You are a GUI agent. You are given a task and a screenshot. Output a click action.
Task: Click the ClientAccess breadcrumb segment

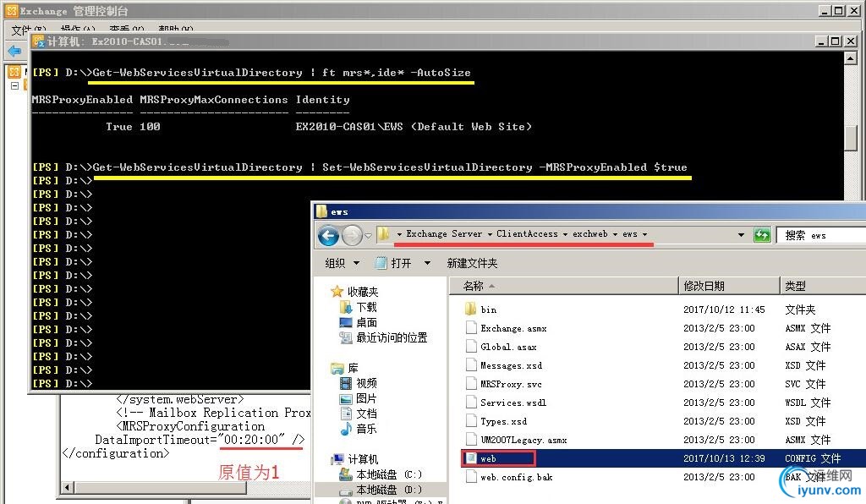click(527, 233)
